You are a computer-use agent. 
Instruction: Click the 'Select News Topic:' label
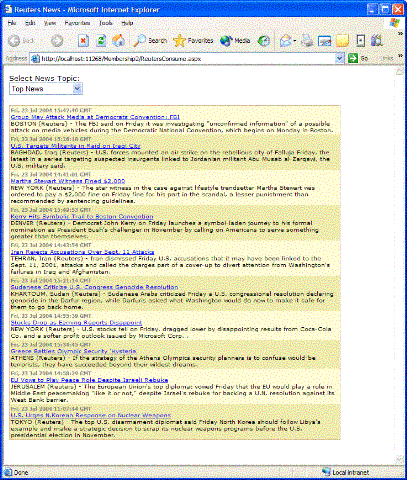44,78
